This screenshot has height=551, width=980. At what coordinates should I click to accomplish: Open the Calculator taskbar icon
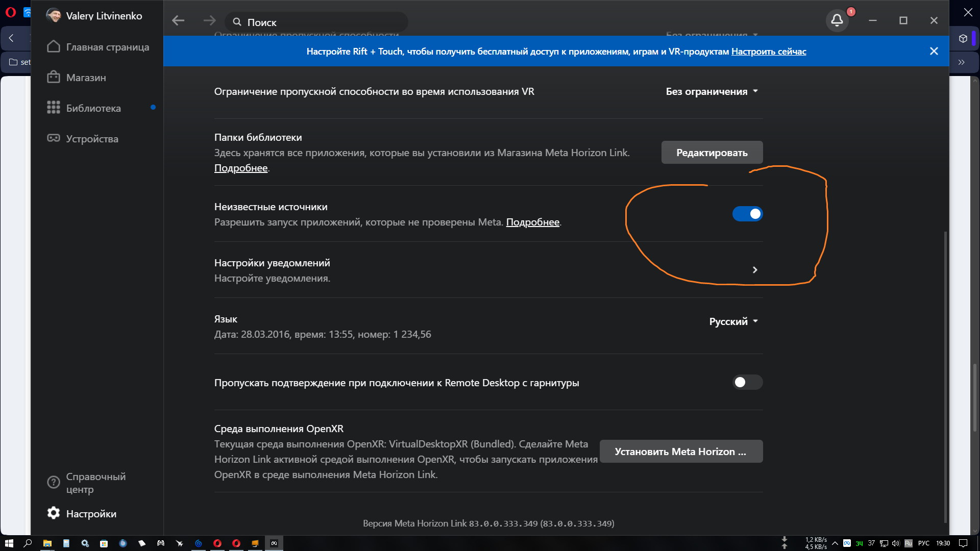[x=66, y=543]
